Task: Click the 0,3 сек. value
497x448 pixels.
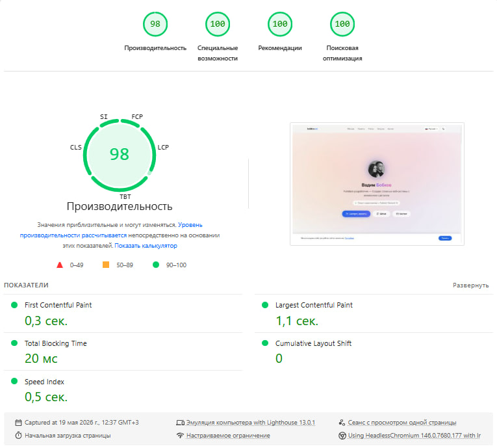Action: point(46,321)
